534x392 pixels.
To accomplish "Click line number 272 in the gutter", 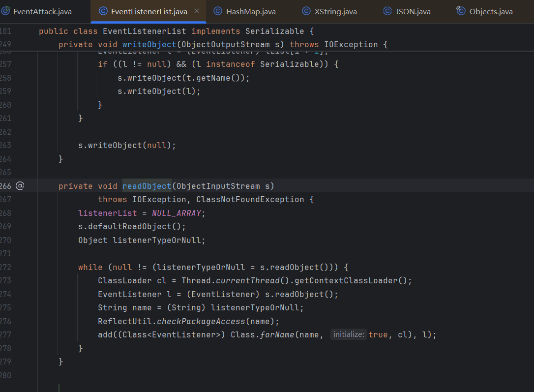I will tap(6, 267).
